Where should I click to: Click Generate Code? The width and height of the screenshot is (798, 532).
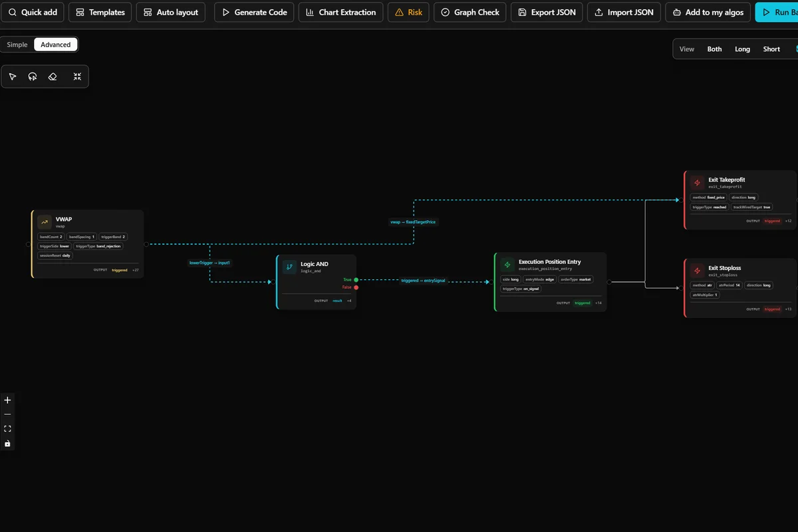(x=254, y=12)
